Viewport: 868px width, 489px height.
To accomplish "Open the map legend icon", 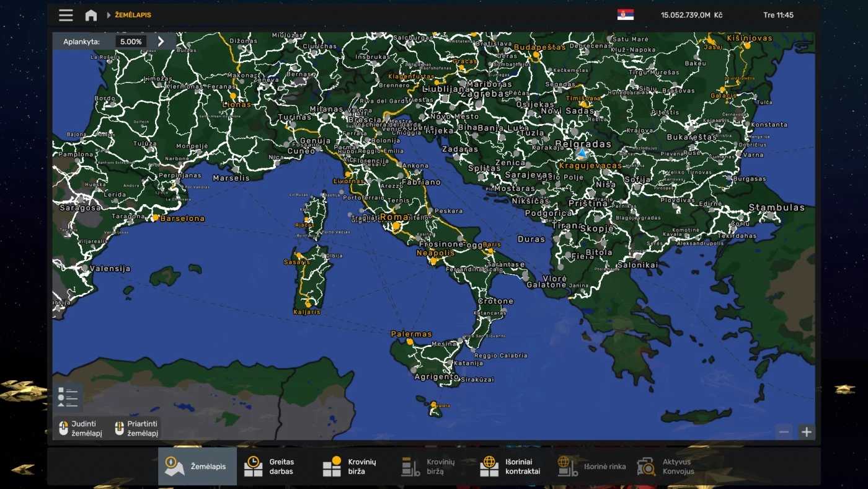I will 68,397.
